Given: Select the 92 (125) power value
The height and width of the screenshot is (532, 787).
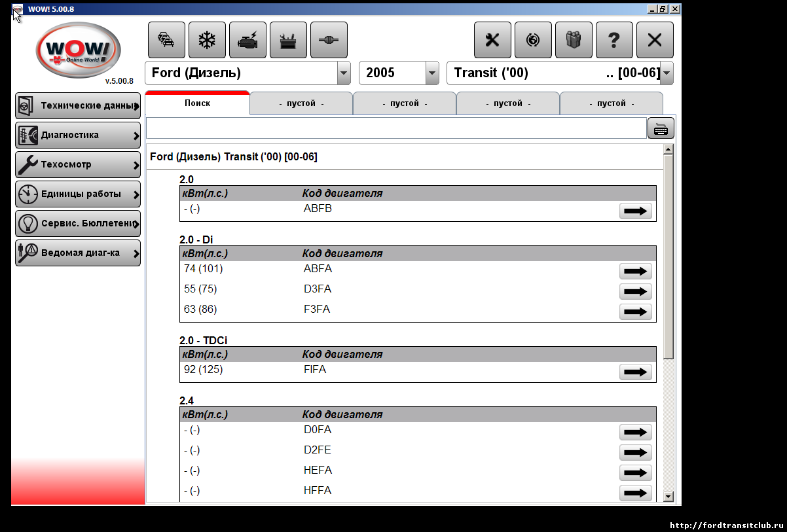Looking at the screenshot, I should pyautogui.click(x=204, y=369).
